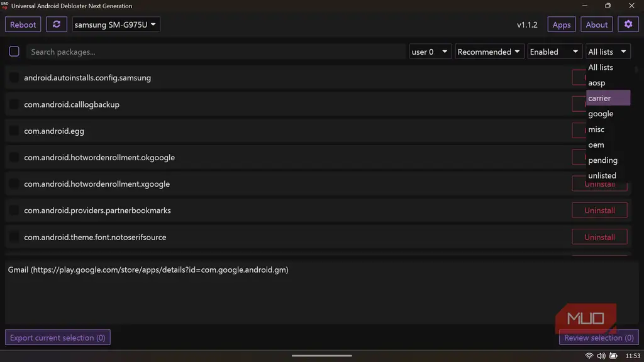Focus the Search packages field

[x=216, y=52]
